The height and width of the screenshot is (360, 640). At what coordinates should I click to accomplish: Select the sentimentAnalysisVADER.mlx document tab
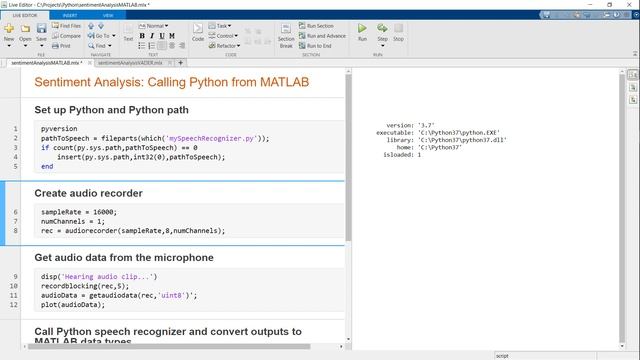(x=130, y=63)
